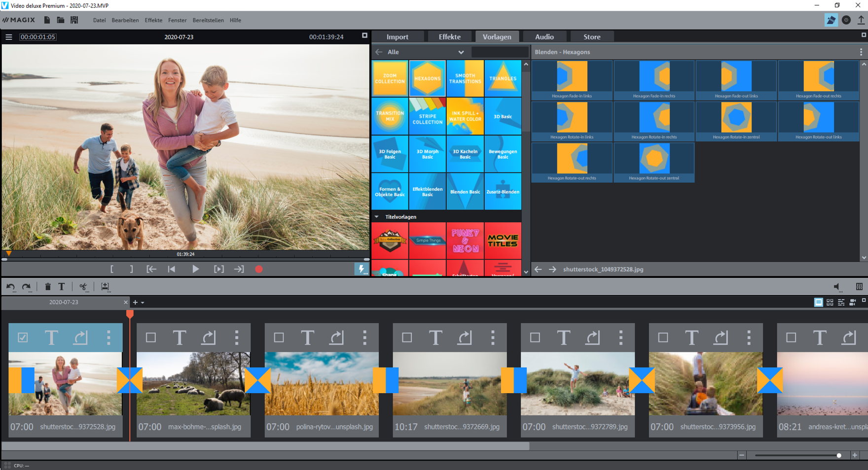Switch to the Effekte tab
The width and height of the screenshot is (868, 470).
point(449,37)
